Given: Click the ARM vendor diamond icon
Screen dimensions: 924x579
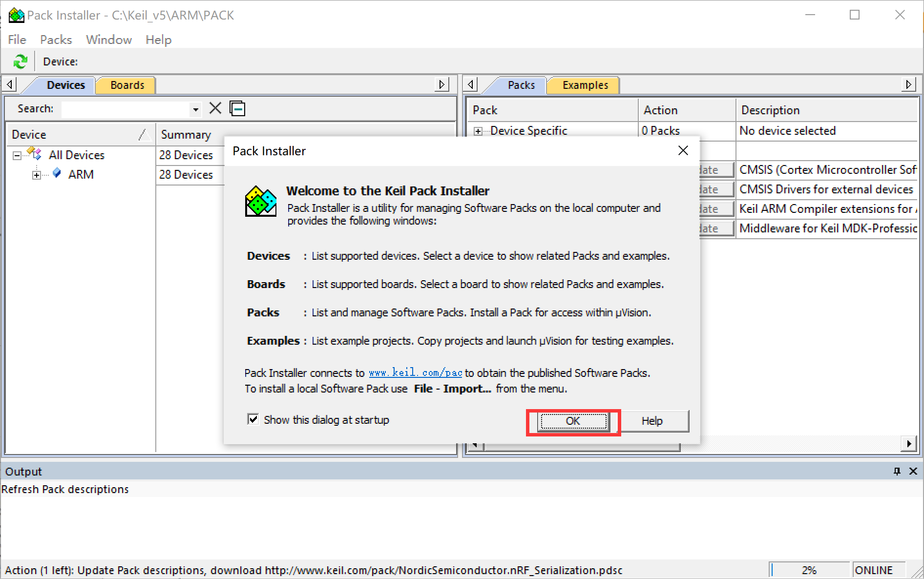Looking at the screenshot, I should click(x=57, y=173).
